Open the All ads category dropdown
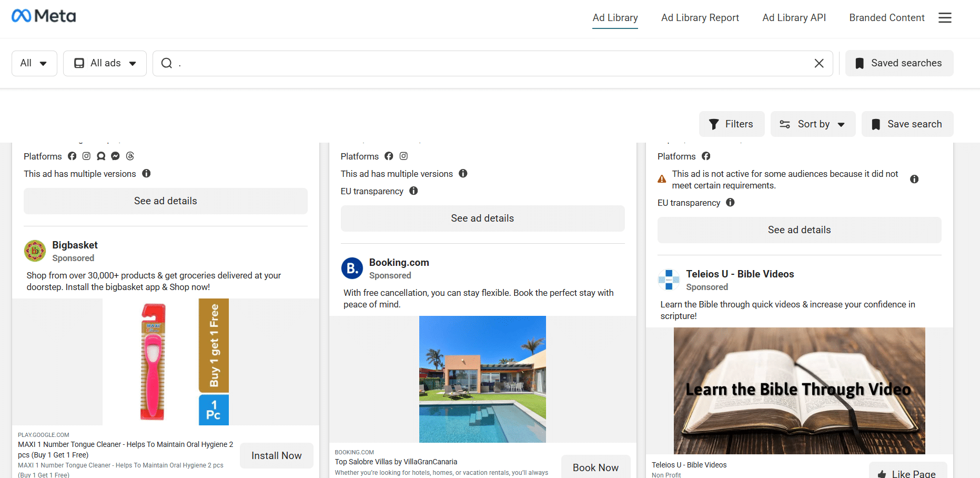This screenshot has width=980, height=478. click(105, 63)
